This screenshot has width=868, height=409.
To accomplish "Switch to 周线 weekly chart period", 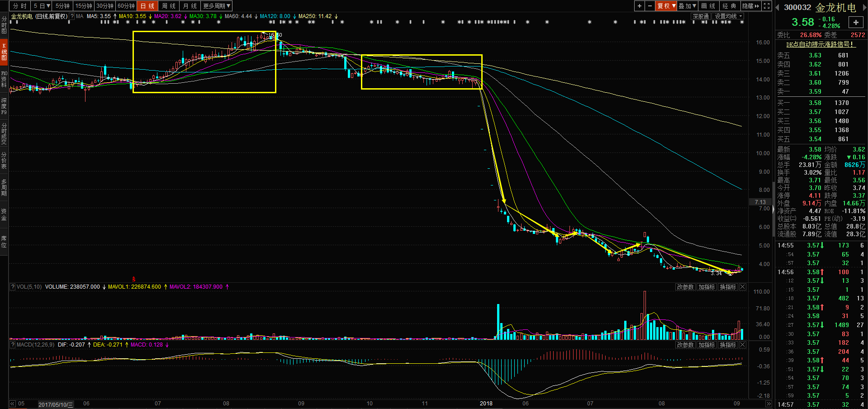I will pyautogui.click(x=169, y=6).
